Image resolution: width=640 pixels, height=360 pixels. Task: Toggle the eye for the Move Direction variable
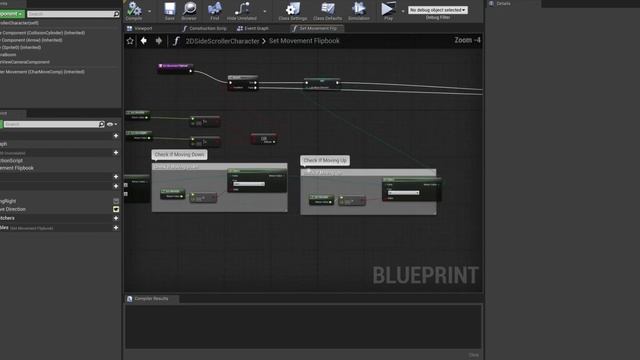(116, 209)
